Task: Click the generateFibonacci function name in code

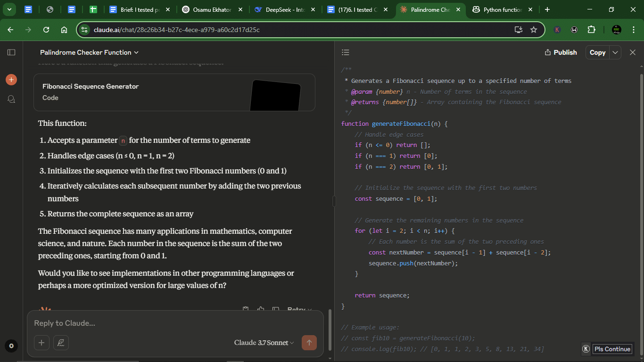Action: 401,123
